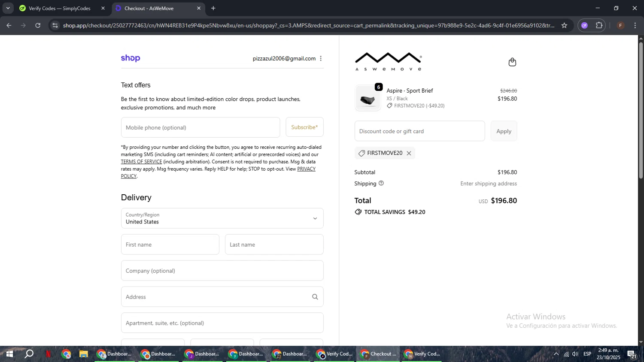Bookmark this page with the star
Viewport: 644px width, 362px height.
click(564, 25)
